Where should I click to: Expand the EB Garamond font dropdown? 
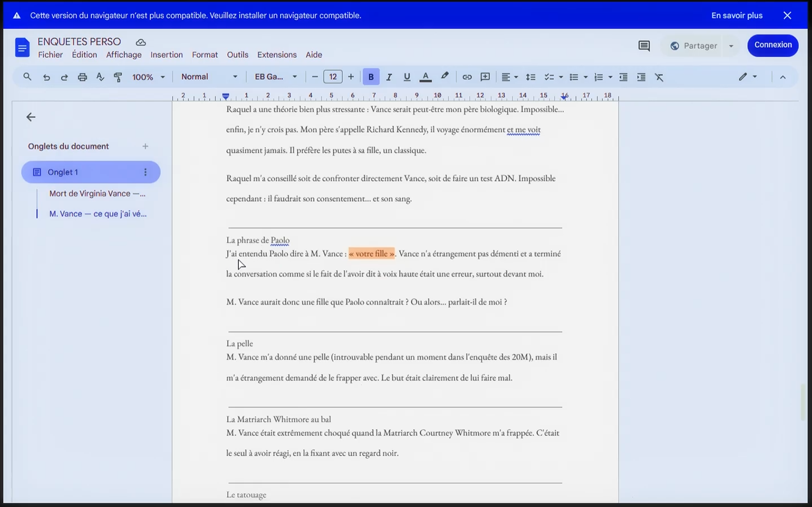[276, 77]
